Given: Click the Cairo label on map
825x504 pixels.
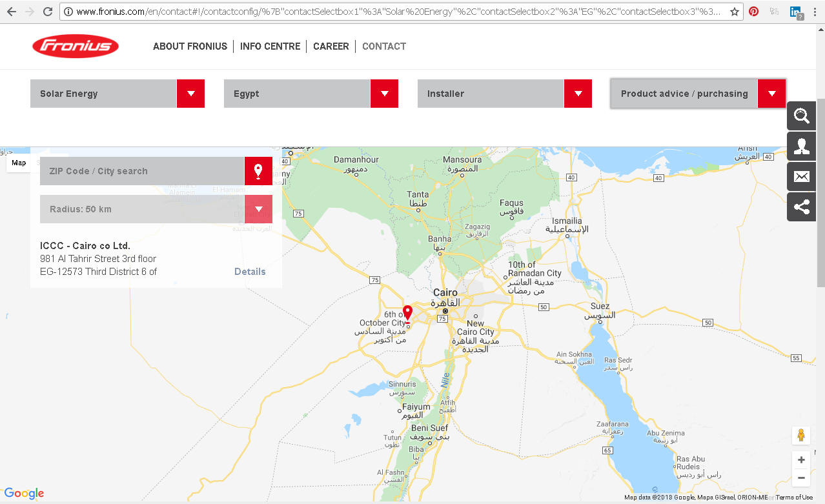Looking at the screenshot, I should tap(445, 293).
